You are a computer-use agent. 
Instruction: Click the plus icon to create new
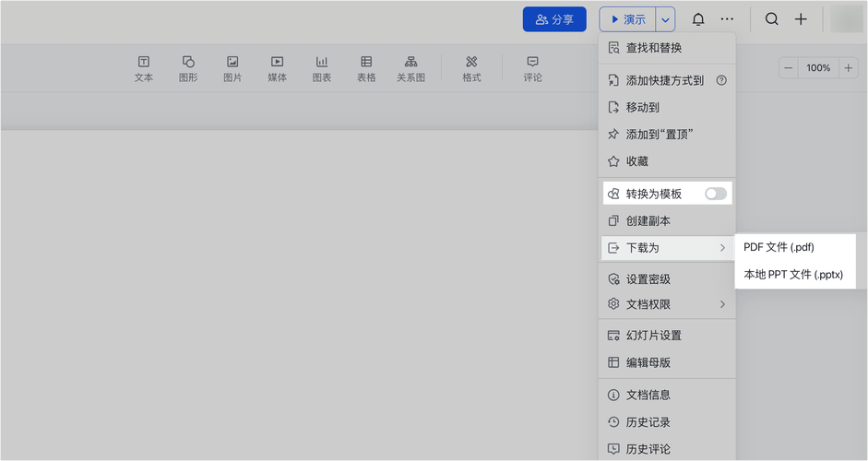click(x=801, y=19)
